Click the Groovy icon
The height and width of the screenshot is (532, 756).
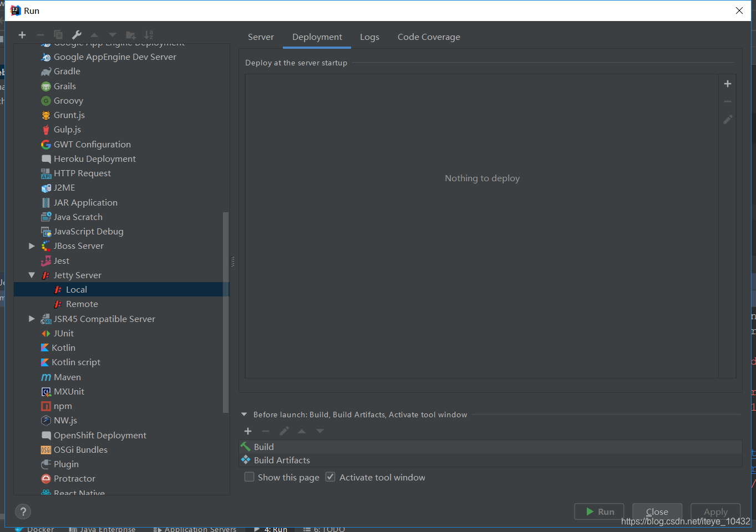click(46, 101)
